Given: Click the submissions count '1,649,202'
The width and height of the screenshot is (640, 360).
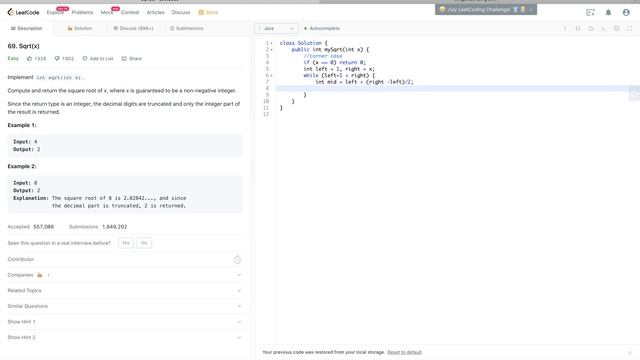Looking at the screenshot, I should click(115, 227).
